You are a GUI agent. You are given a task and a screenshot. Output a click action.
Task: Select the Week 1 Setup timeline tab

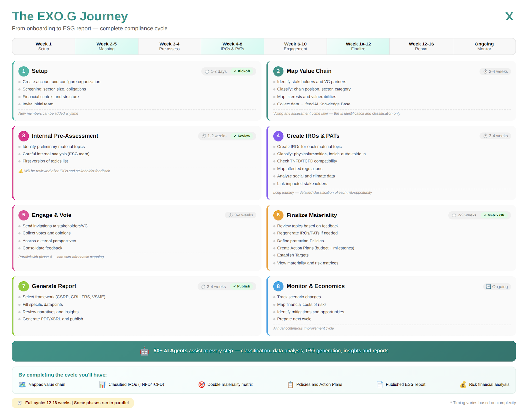click(x=43, y=46)
